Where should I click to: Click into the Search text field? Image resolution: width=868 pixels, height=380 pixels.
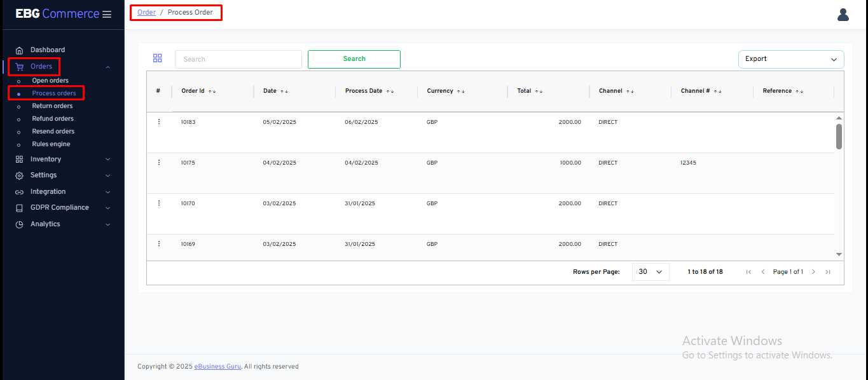tap(238, 59)
